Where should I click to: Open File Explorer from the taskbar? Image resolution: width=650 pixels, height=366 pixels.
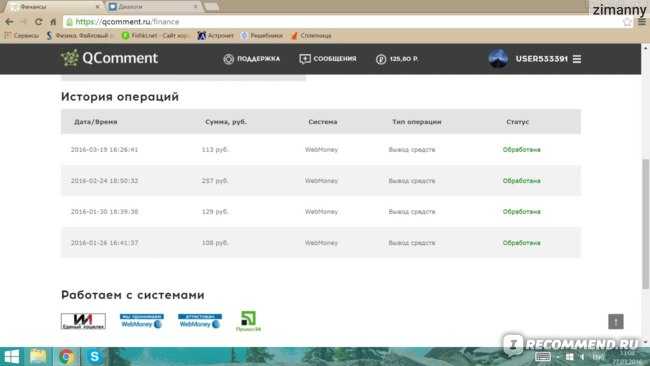[38, 356]
